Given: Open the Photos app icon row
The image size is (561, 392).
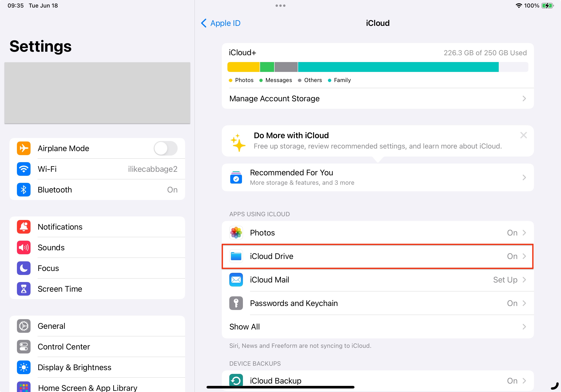Looking at the screenshot, I should (236, 233).
